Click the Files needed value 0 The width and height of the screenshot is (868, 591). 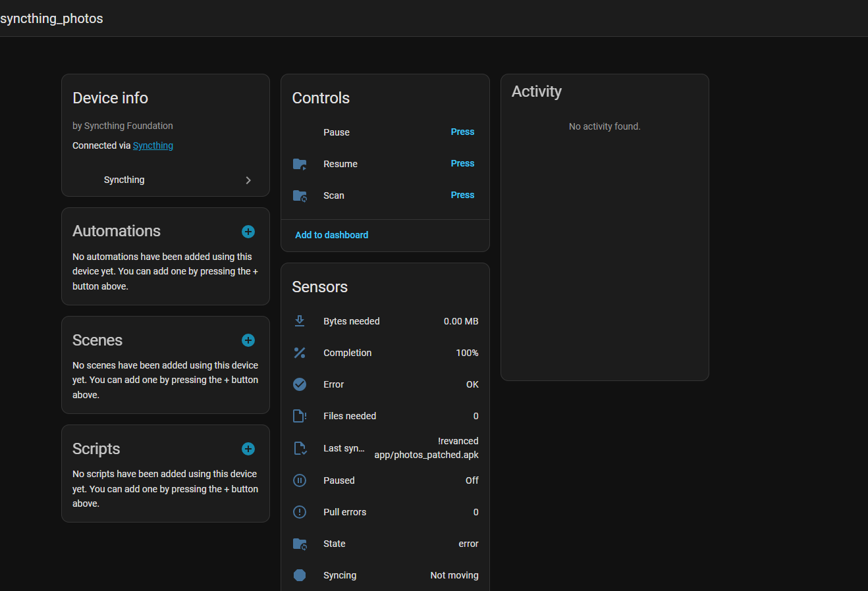[475, 416]
